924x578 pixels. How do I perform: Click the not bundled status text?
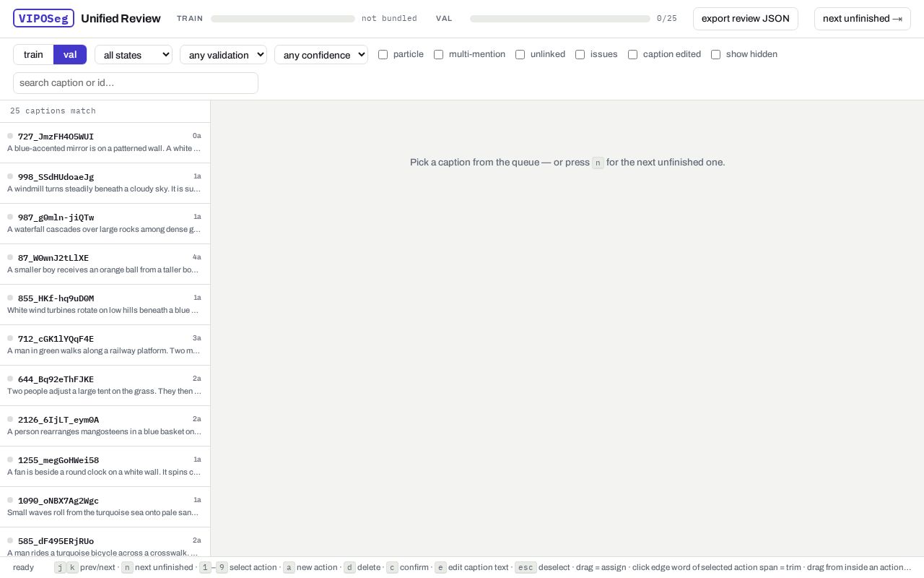point(389,19)
